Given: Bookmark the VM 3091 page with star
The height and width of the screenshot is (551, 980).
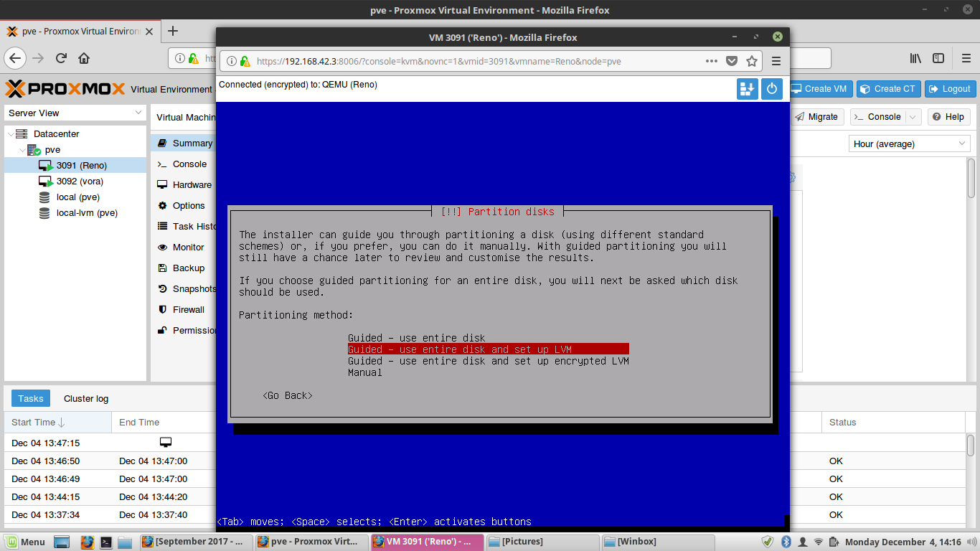Looking at the screenshot, I should click(x=751, y=61).
